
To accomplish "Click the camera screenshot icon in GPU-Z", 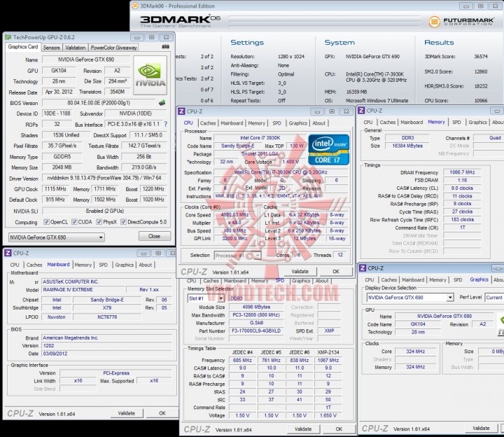I will tap(165, 47).
